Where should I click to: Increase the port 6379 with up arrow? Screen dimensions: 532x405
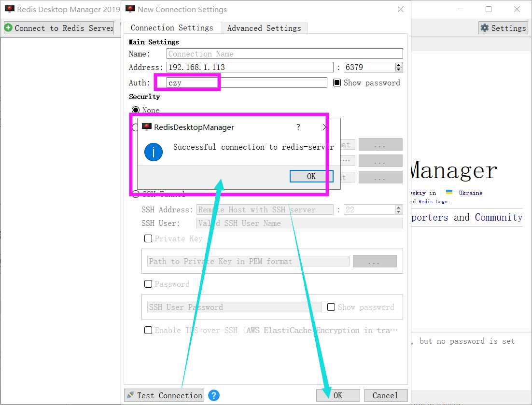(x=399, y=65)
